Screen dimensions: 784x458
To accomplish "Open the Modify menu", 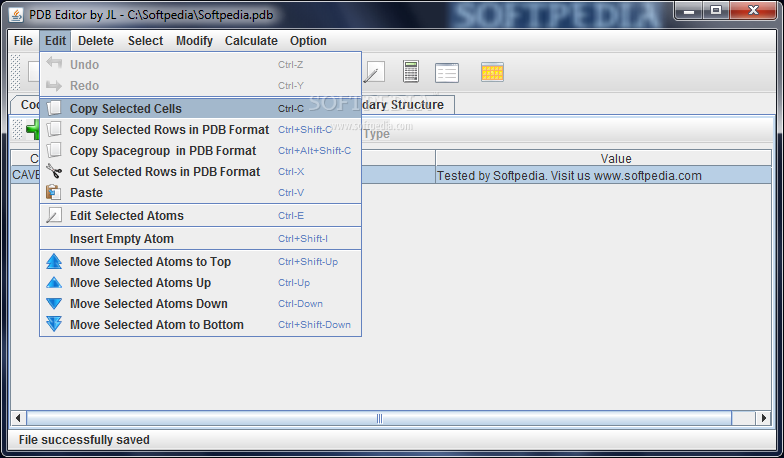I will [194, 40].
